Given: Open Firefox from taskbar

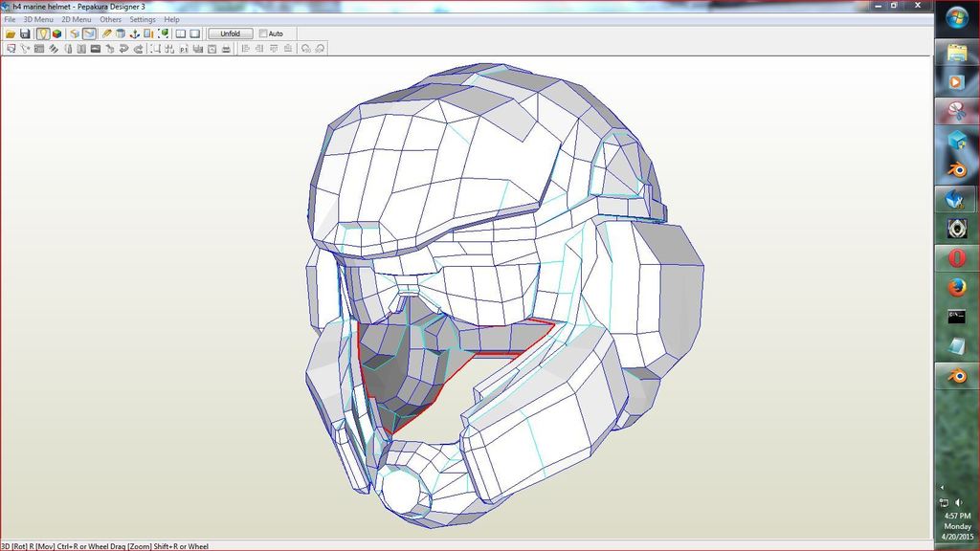Looking at the screenshot, I should 957,287.
